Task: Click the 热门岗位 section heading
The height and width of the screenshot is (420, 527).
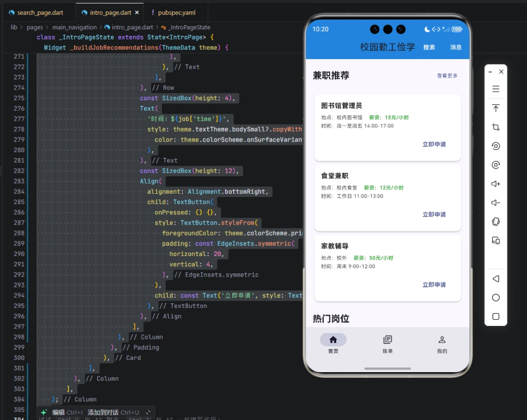Action: [x=331, y=319]
